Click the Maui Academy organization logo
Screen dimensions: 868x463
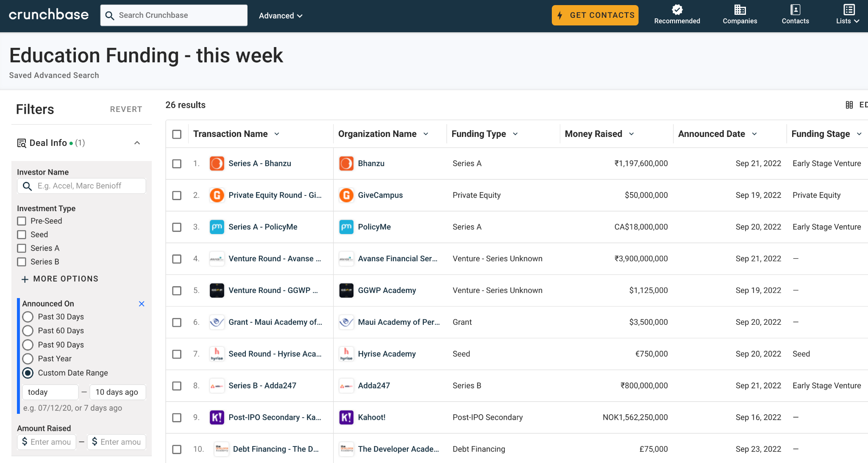(x=346, y=322)
